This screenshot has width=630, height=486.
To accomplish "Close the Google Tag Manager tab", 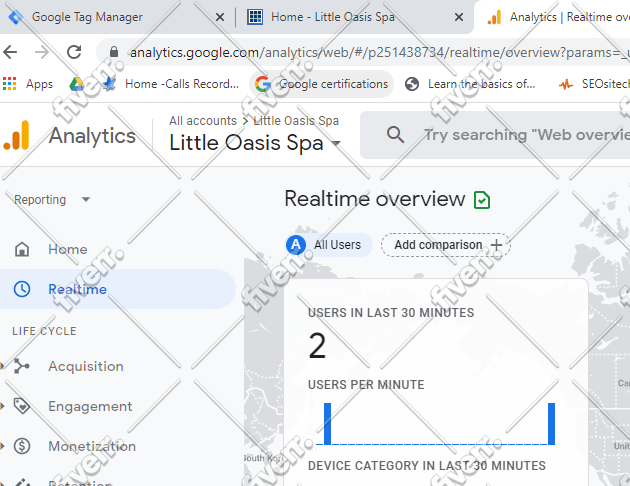I will point(219,17).
